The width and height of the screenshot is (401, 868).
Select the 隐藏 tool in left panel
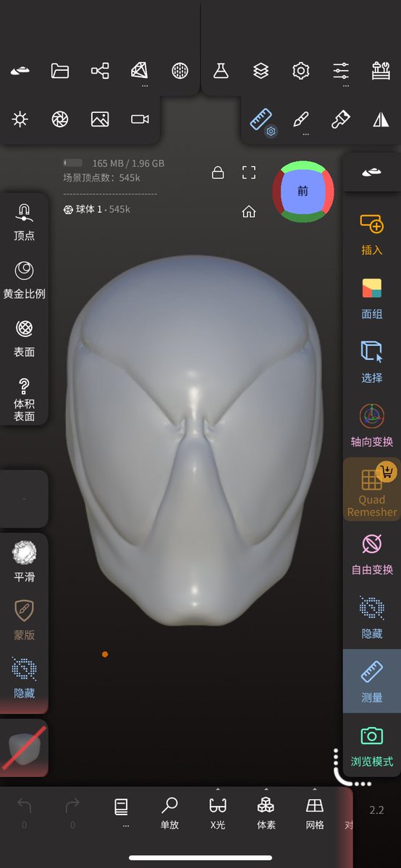tap(24, 678)
